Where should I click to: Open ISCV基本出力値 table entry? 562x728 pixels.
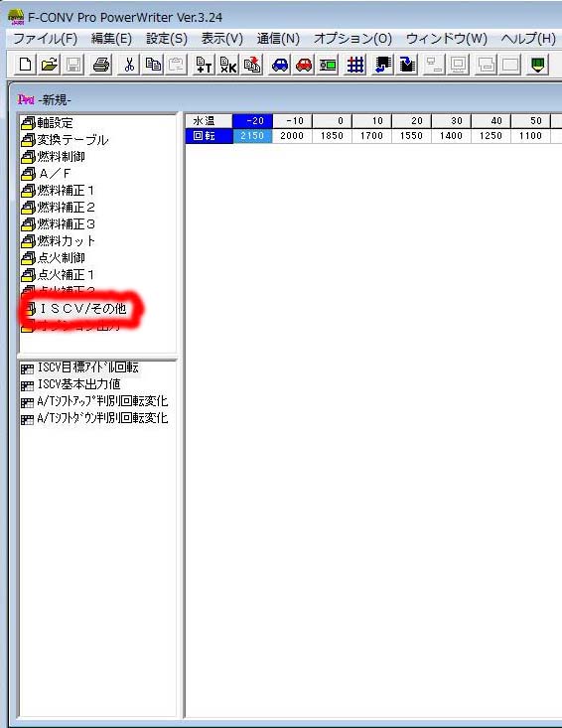click(71, 384)
